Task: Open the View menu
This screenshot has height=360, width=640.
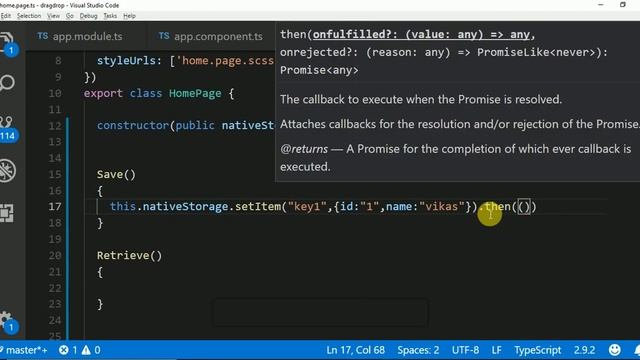Action: 53,16
